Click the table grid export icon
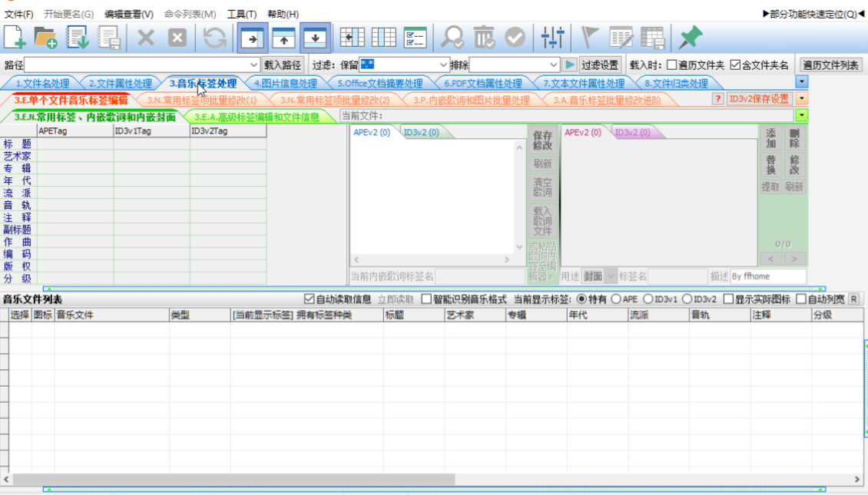This screenshot has width=868, height=495. pyautogui.click(x=653, y=38)
